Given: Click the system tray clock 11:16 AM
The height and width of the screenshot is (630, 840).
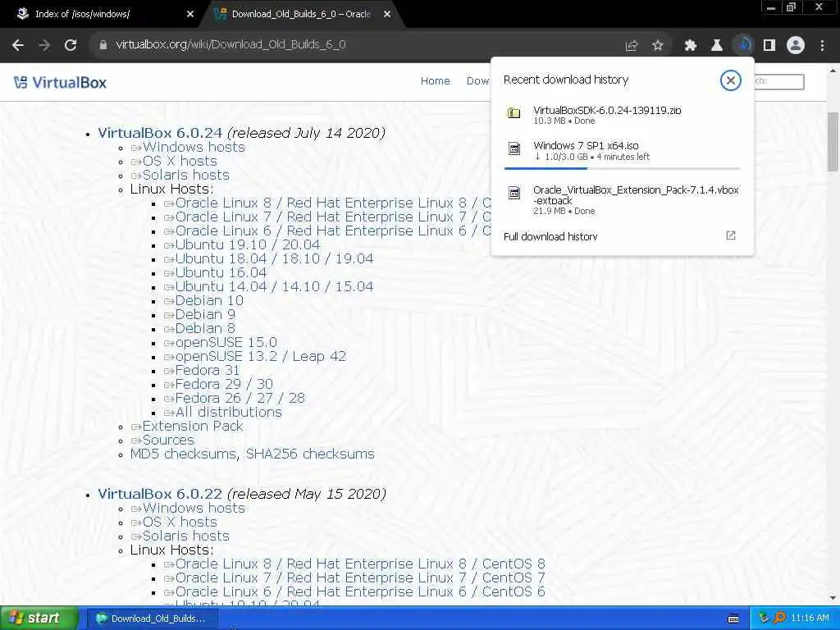Looking at the screenshot, I should [x=810, y=619].
